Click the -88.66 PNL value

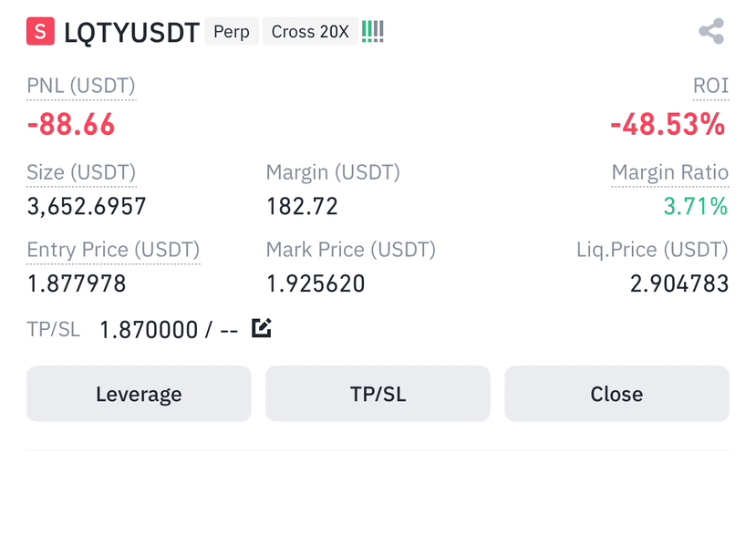(x=71, y=124)
